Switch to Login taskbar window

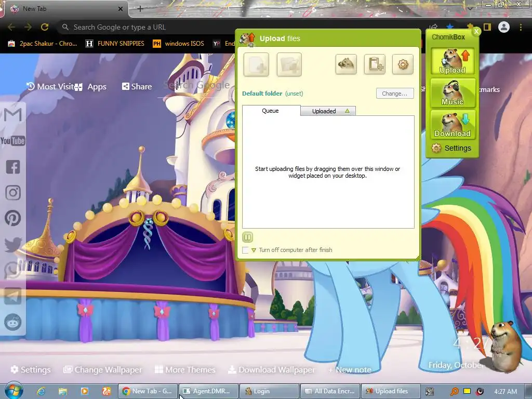point(269,391)
